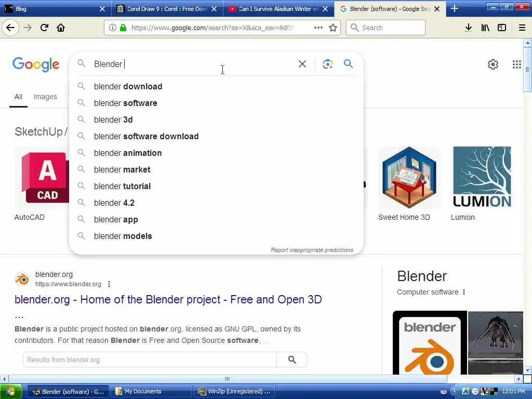Open the browser home page
Image resolution: width=532 pixels, height=399 pixels.
click(61, 28)
